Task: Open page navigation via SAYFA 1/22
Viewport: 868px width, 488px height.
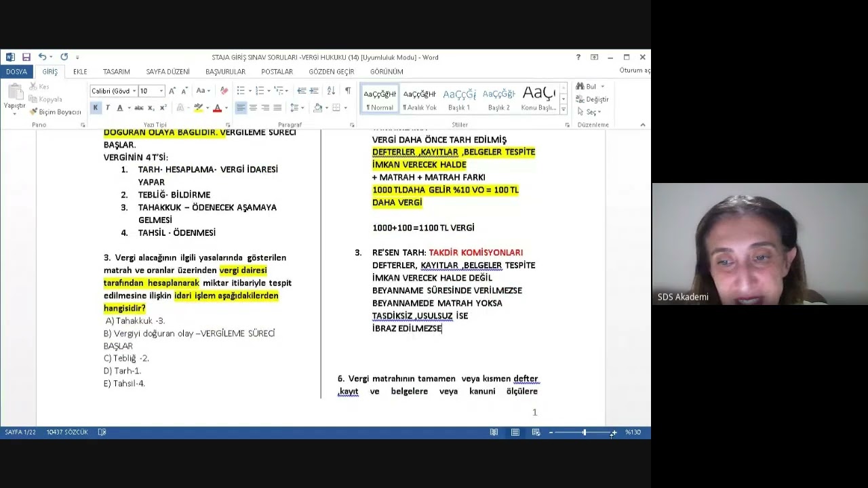Action: pyautogui.click(x=20, y=432)
